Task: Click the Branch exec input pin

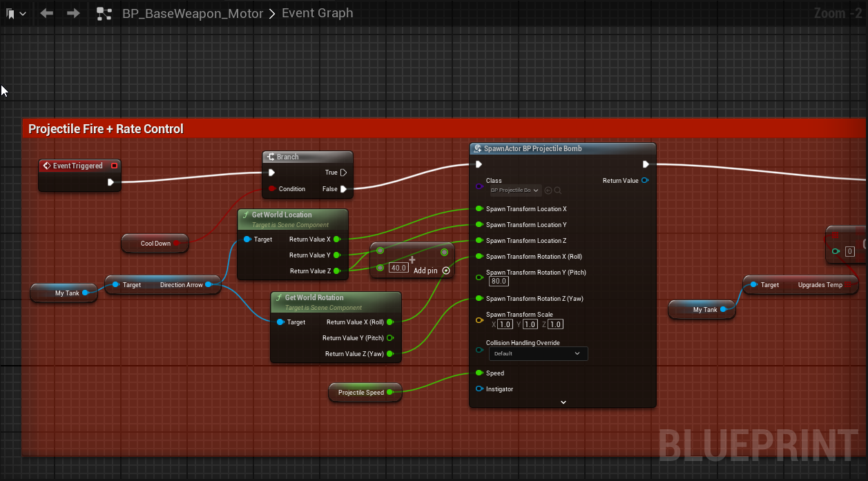Action: [272, 173]
